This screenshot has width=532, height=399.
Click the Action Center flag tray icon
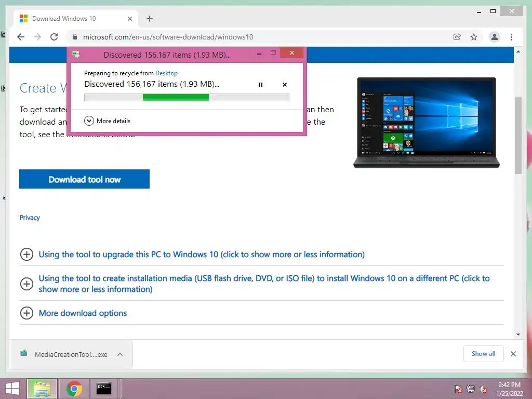click(458, 389)
